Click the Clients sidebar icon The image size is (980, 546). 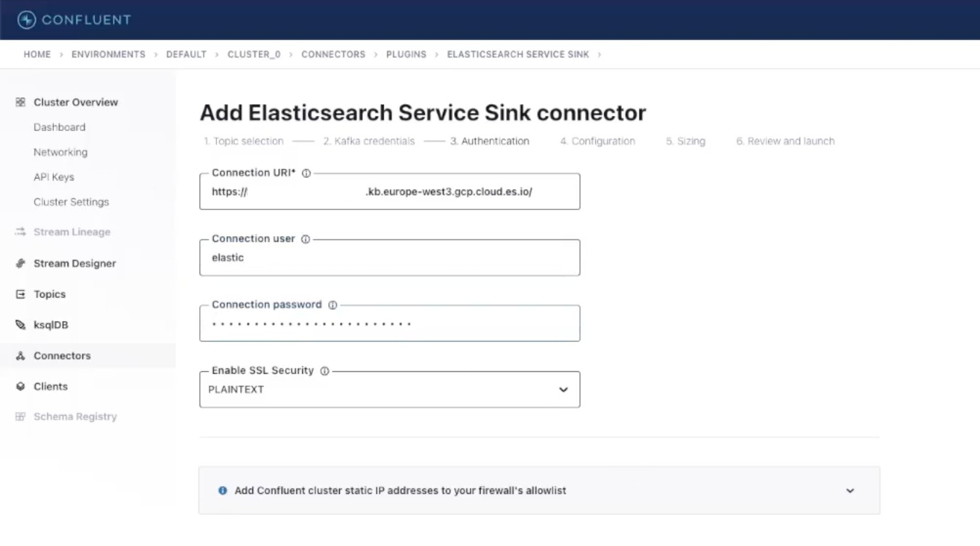20,386
